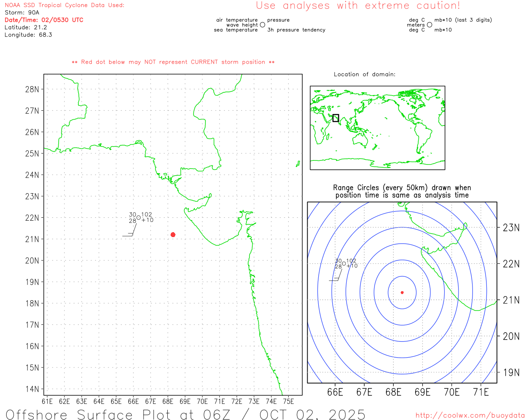Click the buoy station circle in range circles map
525x420 pixels.
[344, 263]
